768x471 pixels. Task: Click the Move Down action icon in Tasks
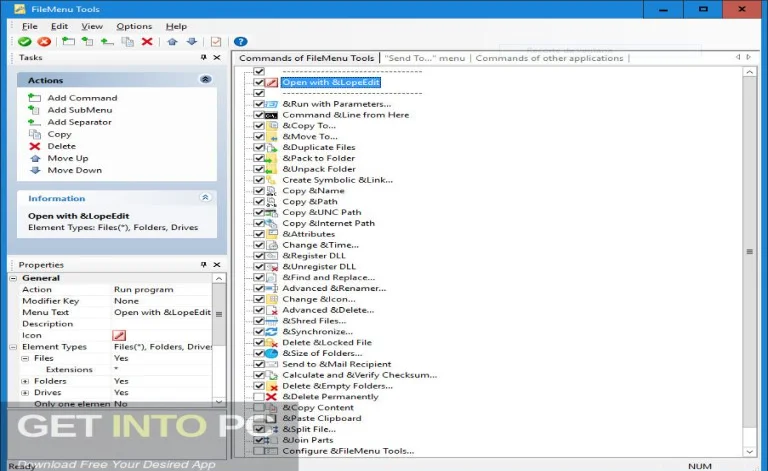pyautogui.click(x=35, y=170)
